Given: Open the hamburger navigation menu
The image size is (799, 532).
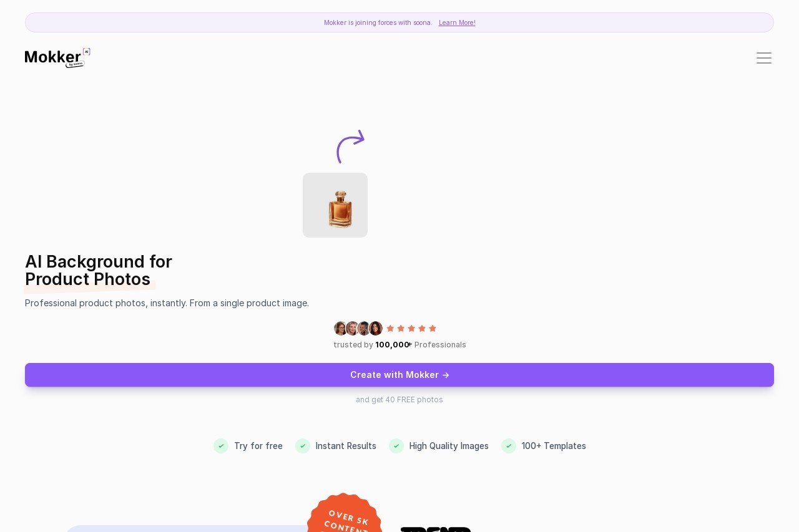Looking at the screenshot, I should click(x=764, y=58).
